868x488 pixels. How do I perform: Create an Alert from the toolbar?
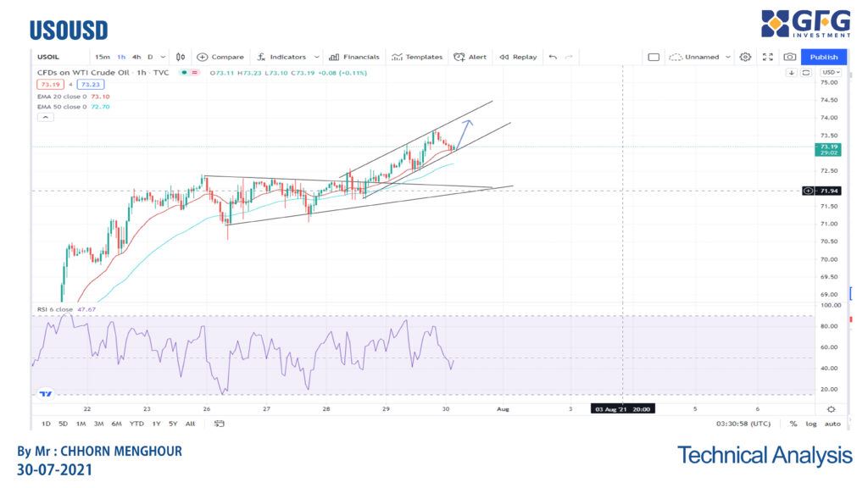point(470,57)
